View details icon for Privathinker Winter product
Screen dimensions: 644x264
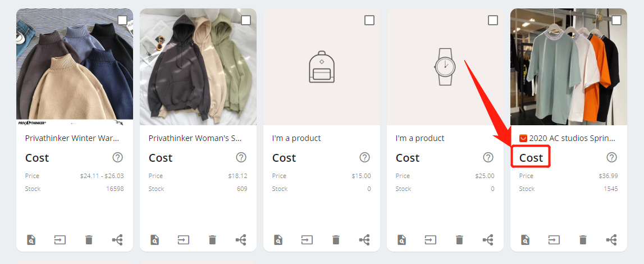(31, 239)
